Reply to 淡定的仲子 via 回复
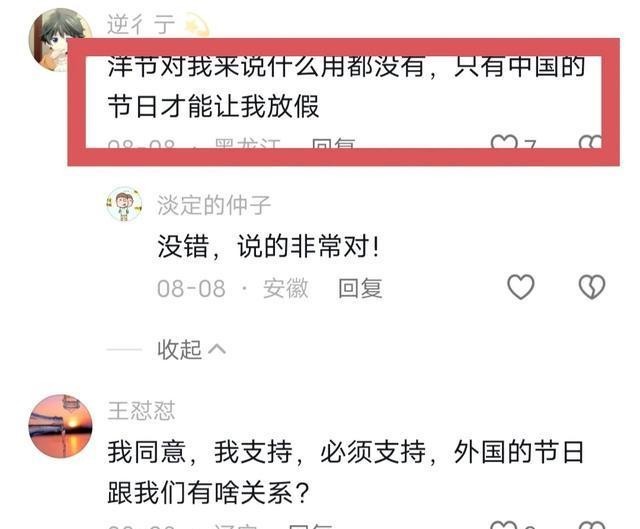640x529 pixels. pos(360,288)
